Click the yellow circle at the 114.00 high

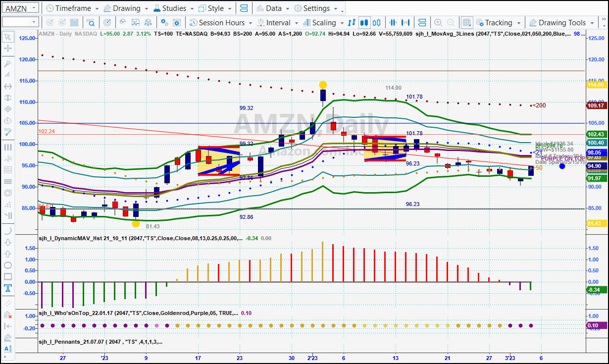coord(323,85)
